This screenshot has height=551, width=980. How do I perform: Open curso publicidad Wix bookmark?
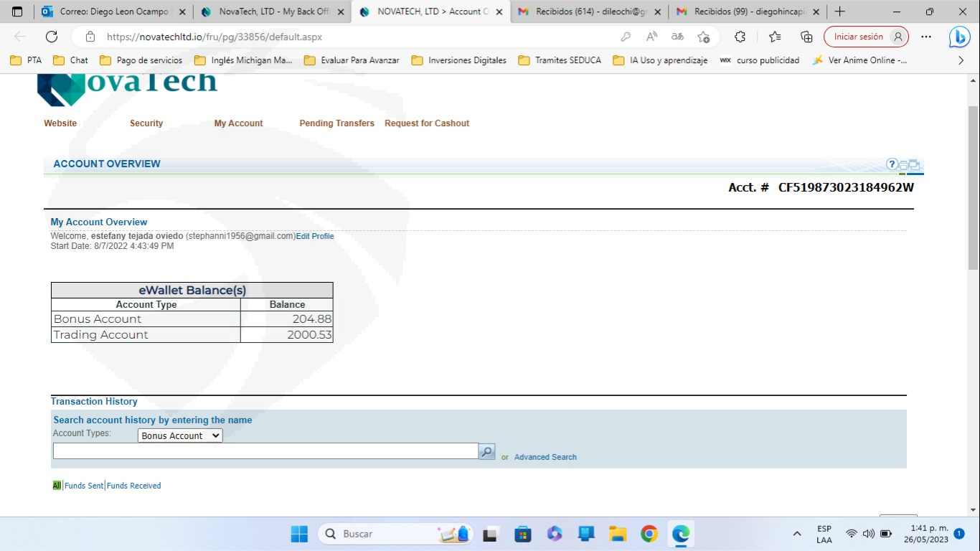760,60
